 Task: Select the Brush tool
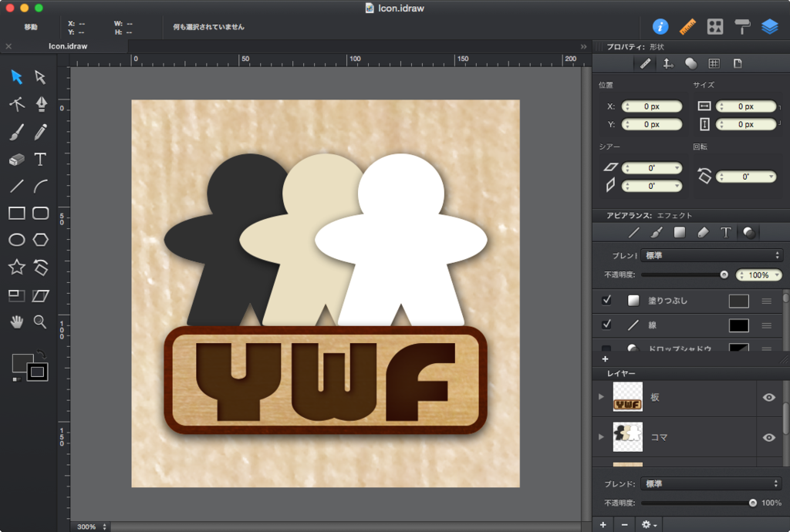pyautogui.click(x=17, y=132)
